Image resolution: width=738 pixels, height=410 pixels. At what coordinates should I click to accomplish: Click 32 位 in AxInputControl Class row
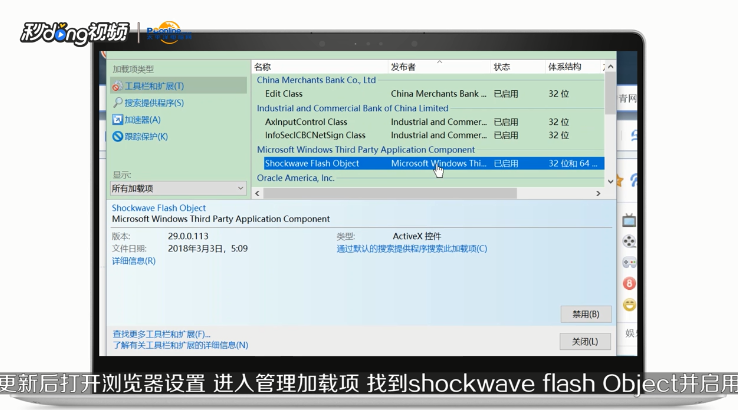pyautogui.click(x=559, y=122)
